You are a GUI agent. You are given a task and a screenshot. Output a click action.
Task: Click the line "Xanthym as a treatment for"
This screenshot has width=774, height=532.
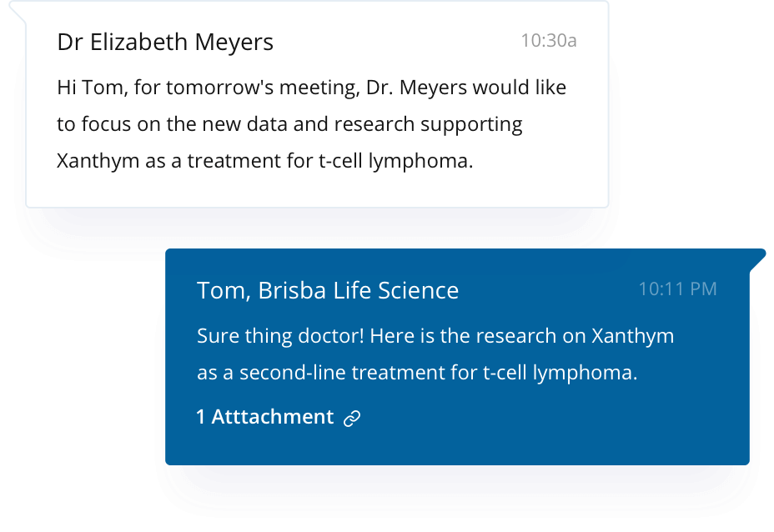click(x=264, y=160)
